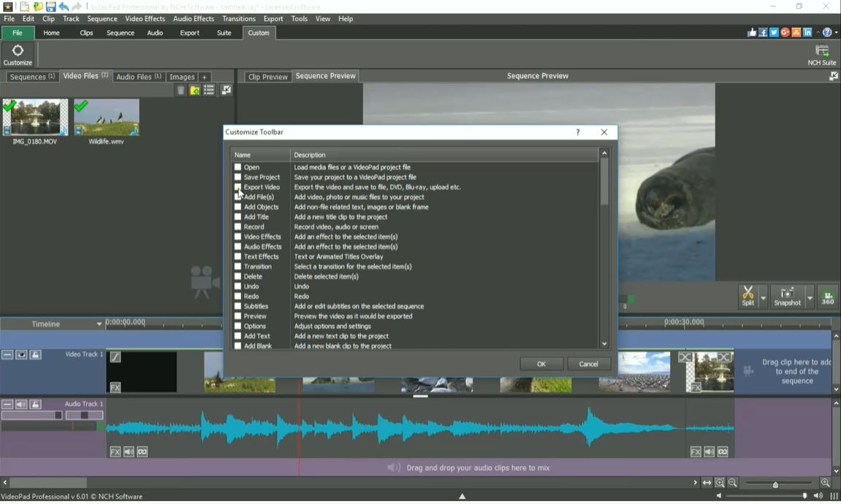Click the transition icon before the fountain clip
Image resolution: width=841 pixels, height=504 pixels.
pyautogui.click(x=685, y=357)
